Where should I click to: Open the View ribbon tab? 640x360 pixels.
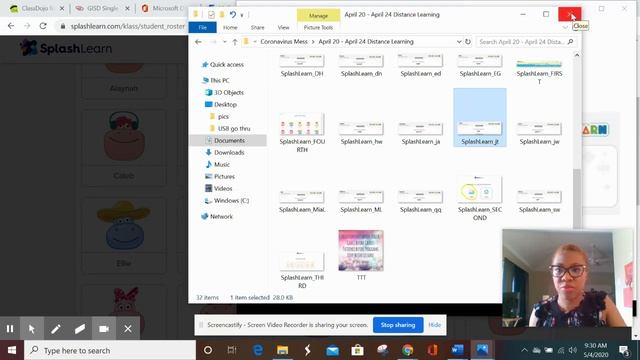coord(283,27)
